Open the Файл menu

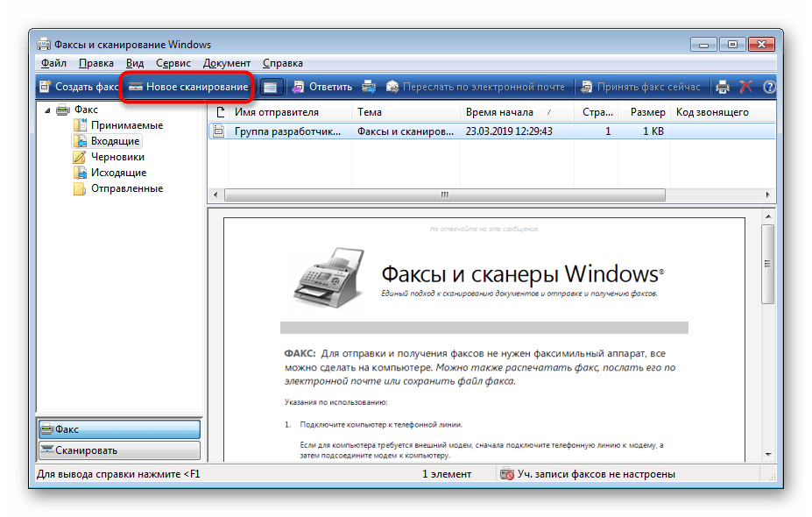point(53,63)
